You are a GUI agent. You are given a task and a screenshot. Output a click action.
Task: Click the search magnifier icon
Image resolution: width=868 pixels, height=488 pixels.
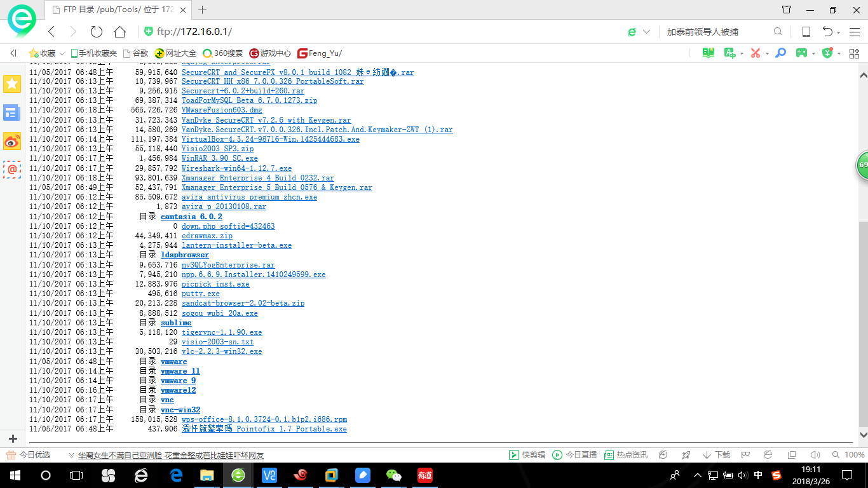(778, 32)
